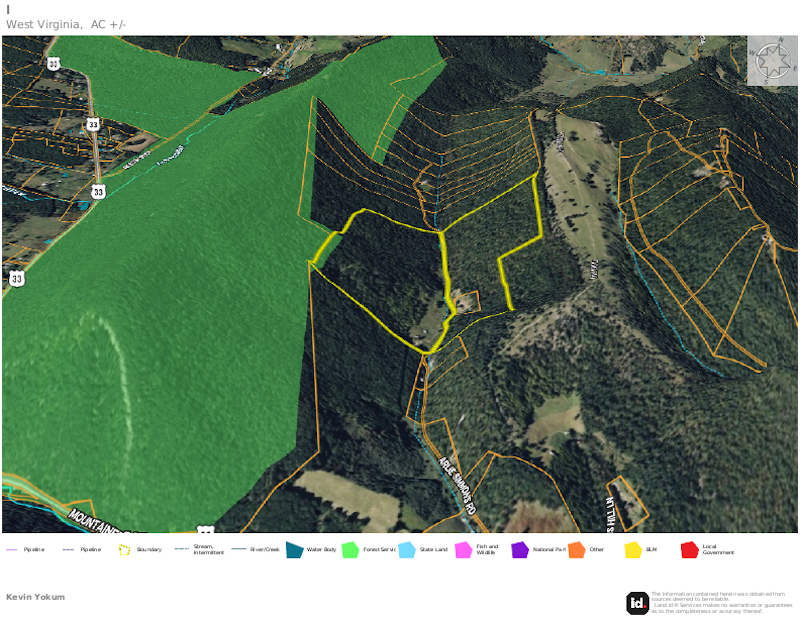Select the light blue State Land swatch
The height and width of the screenshot is (618, 800).
coord(406,550)
